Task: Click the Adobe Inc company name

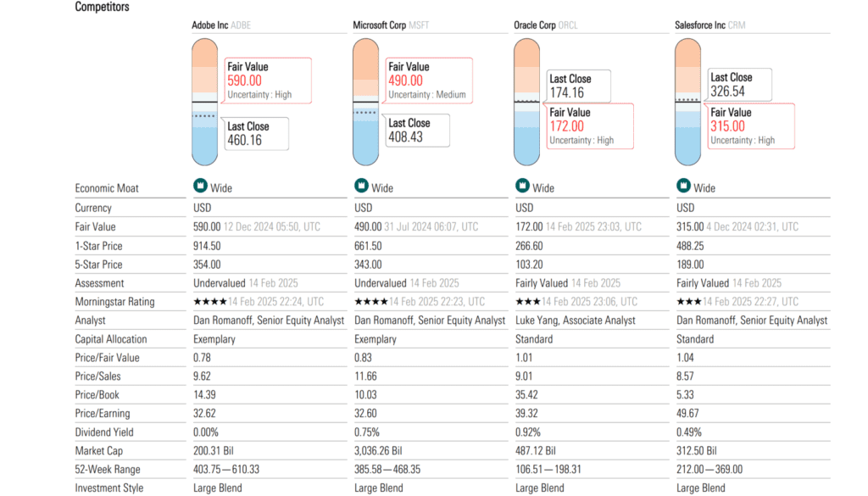Action: [x=210, y=25]
